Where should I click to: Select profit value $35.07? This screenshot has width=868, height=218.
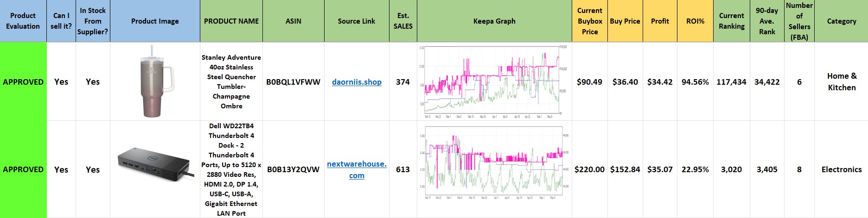click(660, 169)
